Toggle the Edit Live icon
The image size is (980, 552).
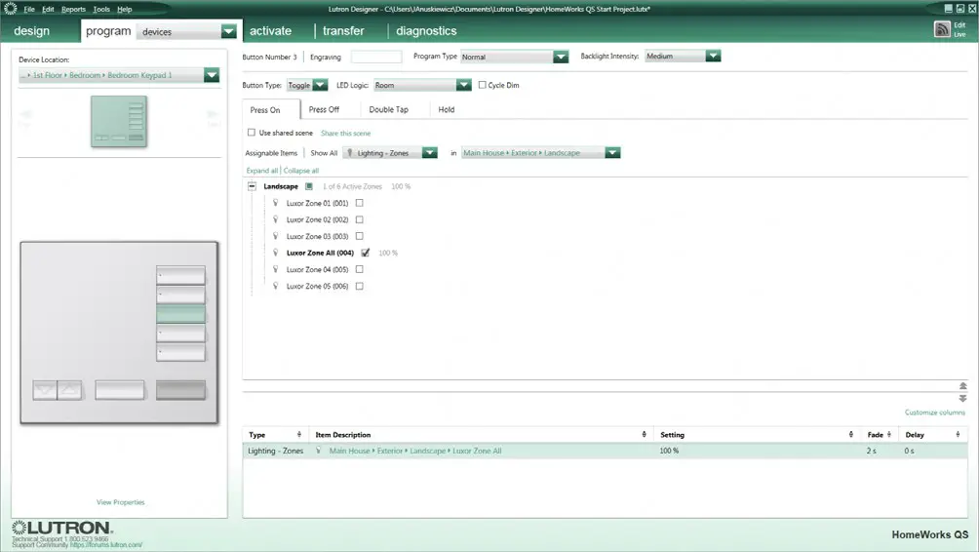[942, 29]
